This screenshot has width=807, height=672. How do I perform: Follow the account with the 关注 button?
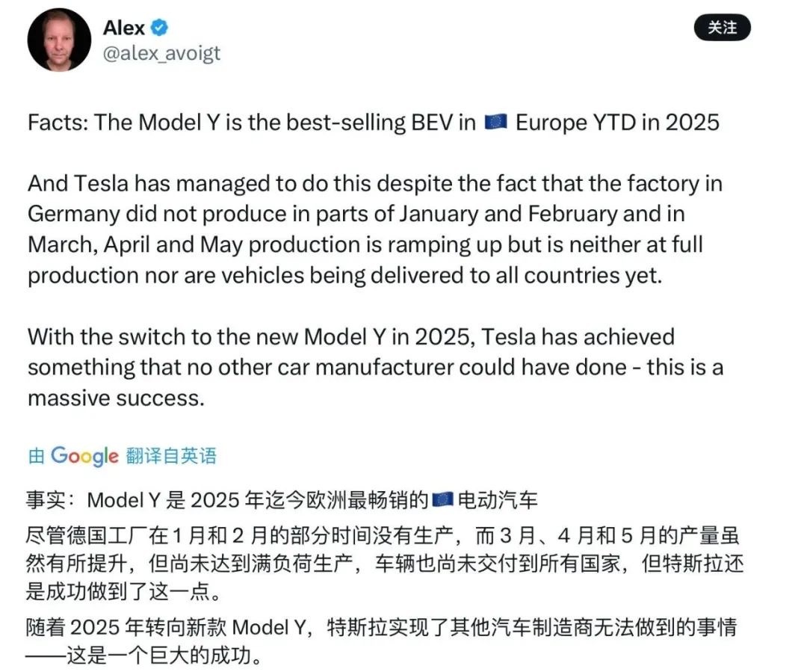[x=722, y=28]
